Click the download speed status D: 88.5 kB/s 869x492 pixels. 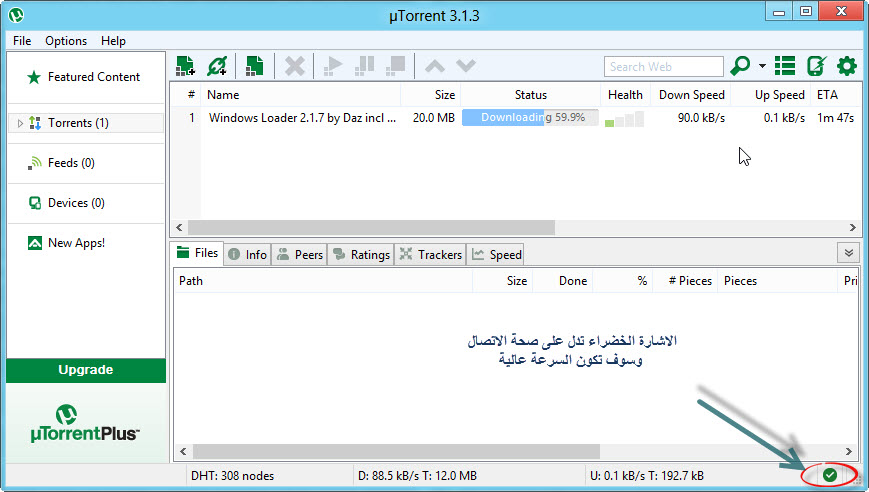coord(417,476)
